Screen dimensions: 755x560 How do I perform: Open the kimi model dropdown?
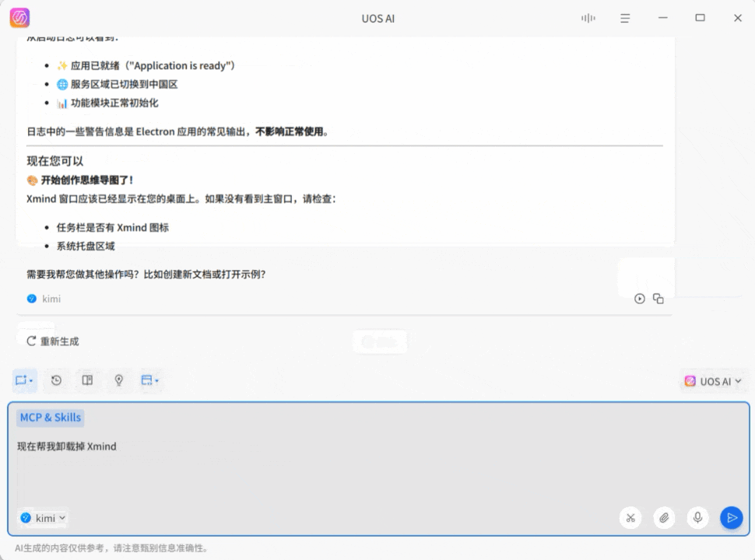[44, 518]
